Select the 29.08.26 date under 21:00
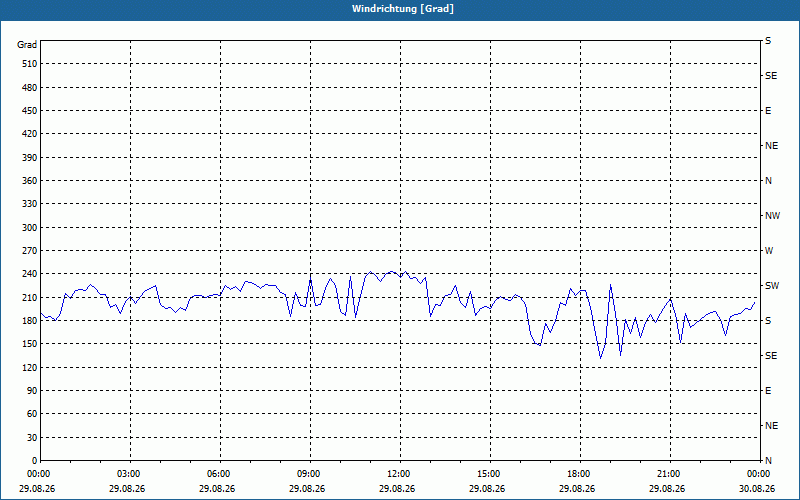800x500 pixels. point(667,489)
